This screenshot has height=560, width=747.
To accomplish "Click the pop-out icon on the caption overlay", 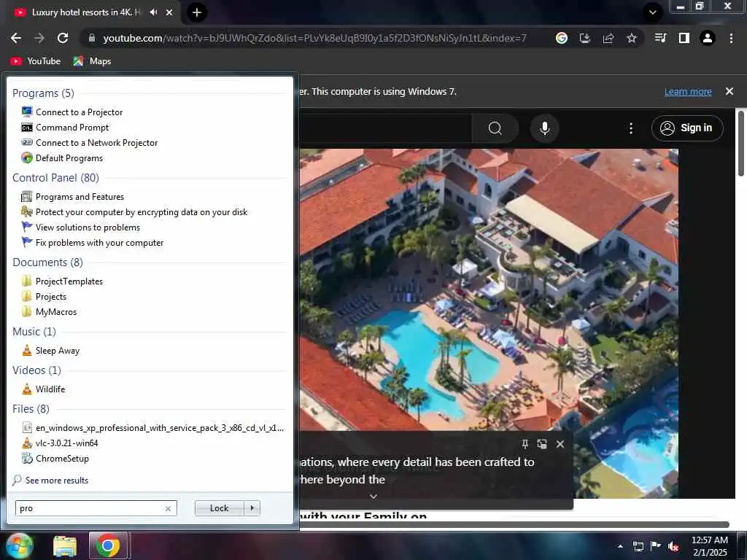I will click(542, 444).
